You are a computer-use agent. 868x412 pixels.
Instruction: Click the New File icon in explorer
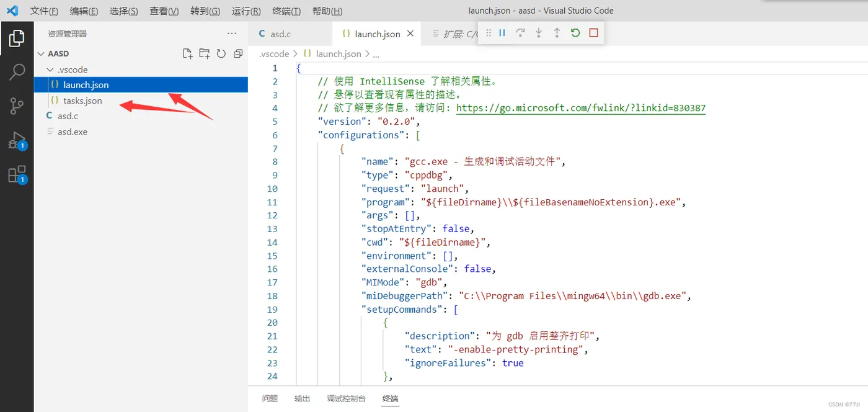tap(187, 54)
